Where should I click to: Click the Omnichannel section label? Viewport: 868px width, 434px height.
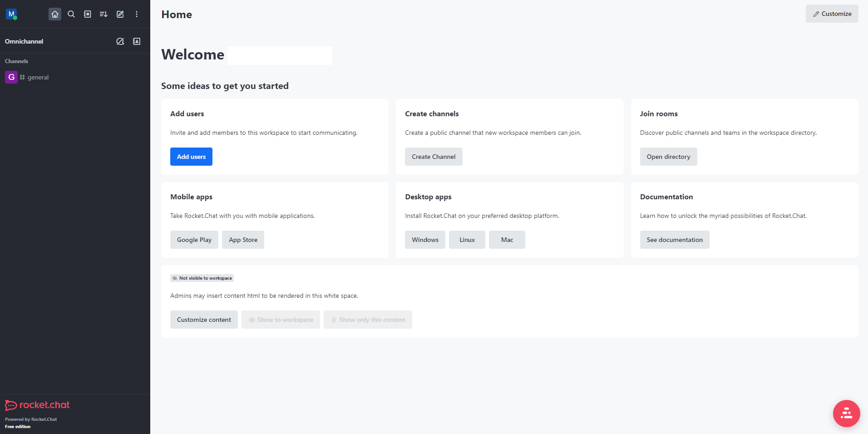[24, 41]
